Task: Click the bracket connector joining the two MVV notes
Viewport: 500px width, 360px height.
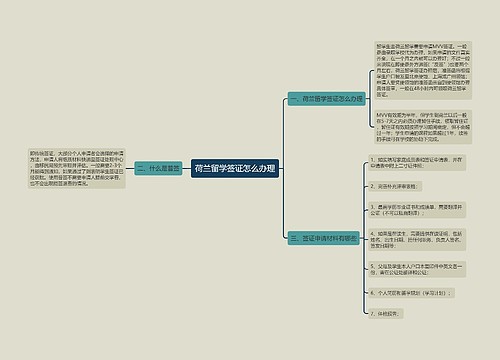Action: click(x=370, y=99)
